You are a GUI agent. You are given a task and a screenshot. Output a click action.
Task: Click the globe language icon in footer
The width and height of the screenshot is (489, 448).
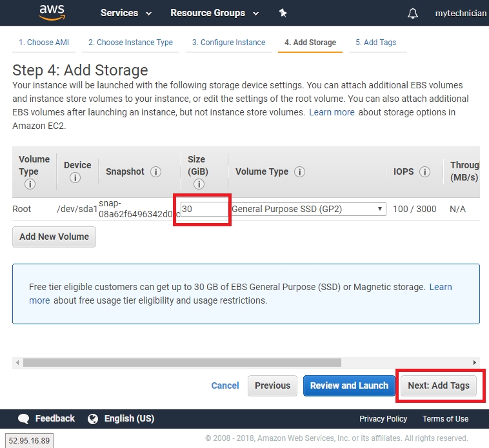[93, 419]
